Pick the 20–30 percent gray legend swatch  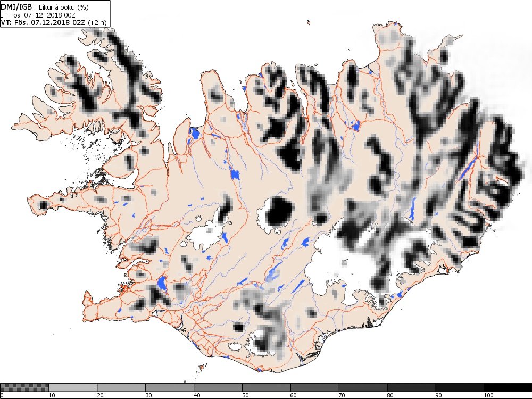click(x=121, y=387)
